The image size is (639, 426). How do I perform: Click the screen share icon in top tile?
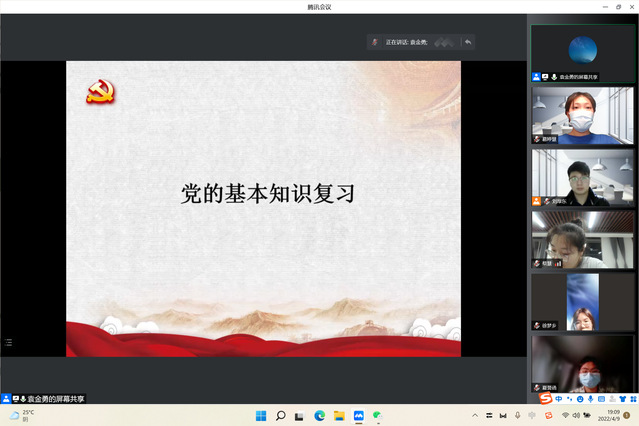545,77
